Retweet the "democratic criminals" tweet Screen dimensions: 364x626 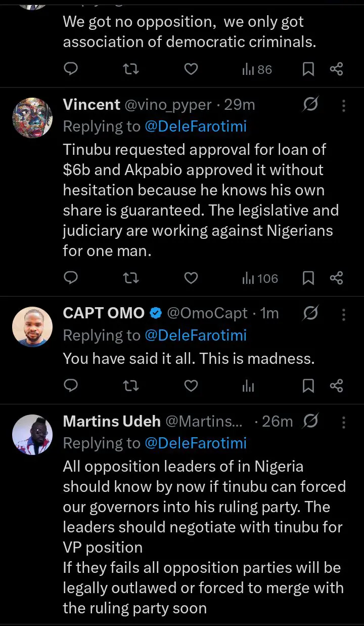point(131,69)
